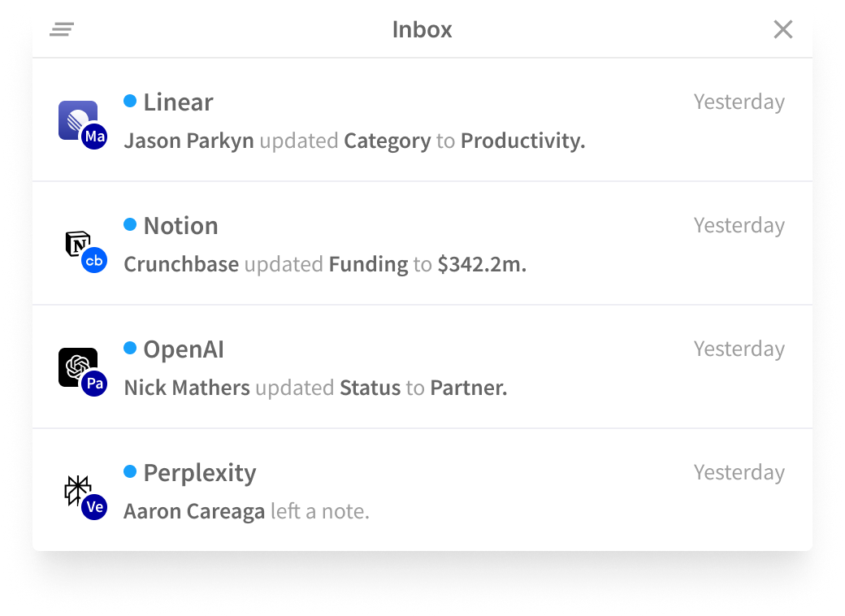Click the Crunchbase cb avatar badge
This screenshot has height=616, width=845.
(x=95, y=260)
